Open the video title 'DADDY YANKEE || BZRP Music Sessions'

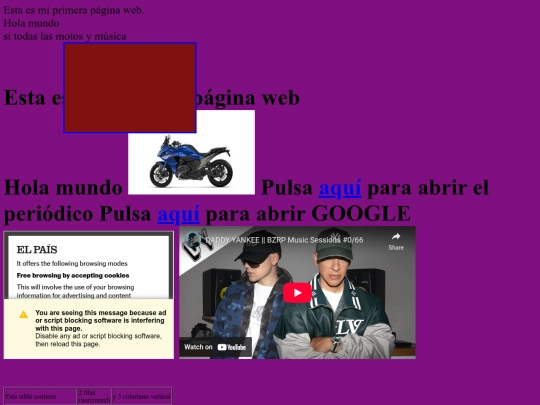pos(284,240)
